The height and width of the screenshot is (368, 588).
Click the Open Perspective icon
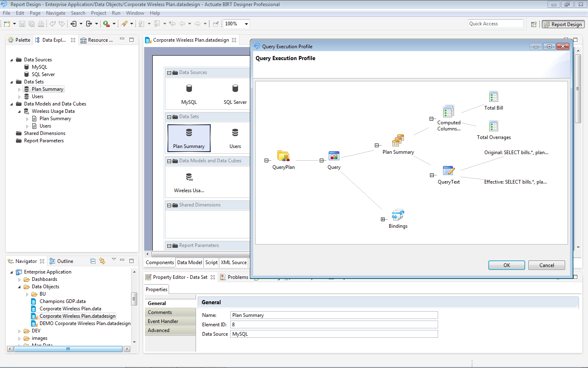534,24
